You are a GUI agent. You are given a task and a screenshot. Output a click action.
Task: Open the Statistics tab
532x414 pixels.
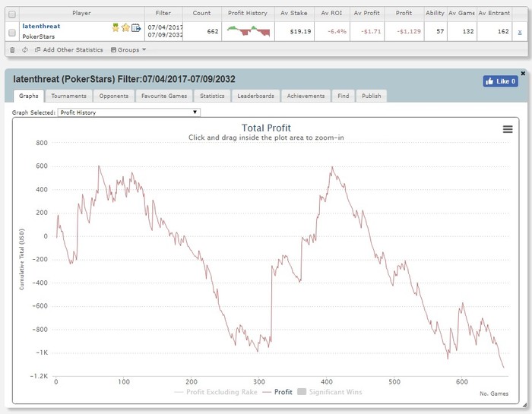[212, 96]
